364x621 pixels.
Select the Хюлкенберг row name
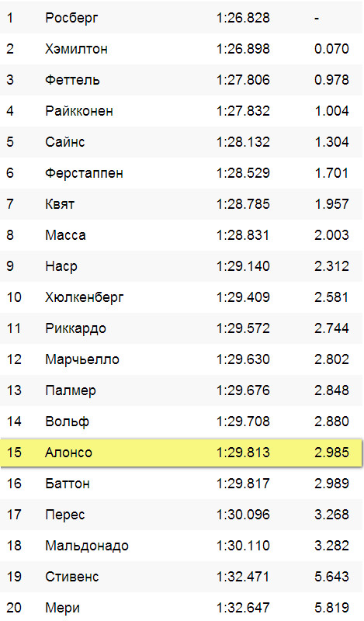pos(85,297)
